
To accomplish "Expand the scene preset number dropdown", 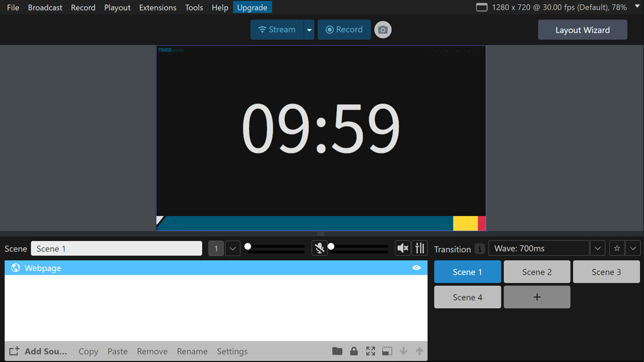I will pos(233,248).
